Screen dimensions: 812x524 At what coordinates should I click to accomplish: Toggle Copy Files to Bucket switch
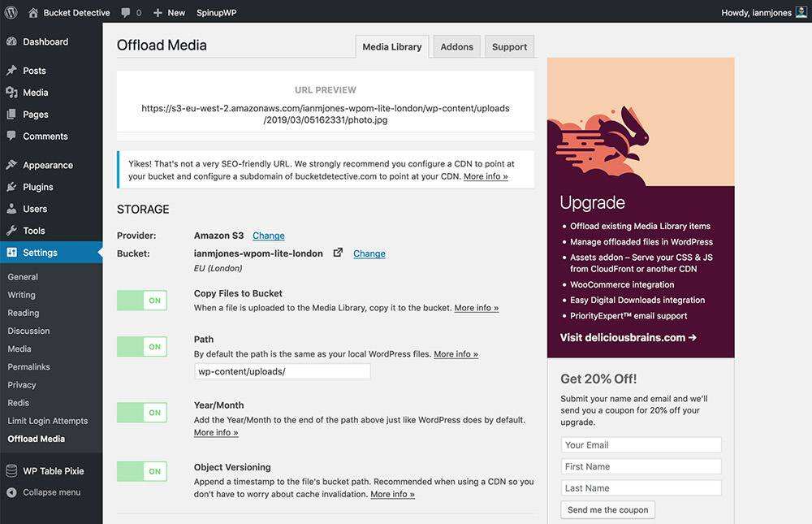142,301
